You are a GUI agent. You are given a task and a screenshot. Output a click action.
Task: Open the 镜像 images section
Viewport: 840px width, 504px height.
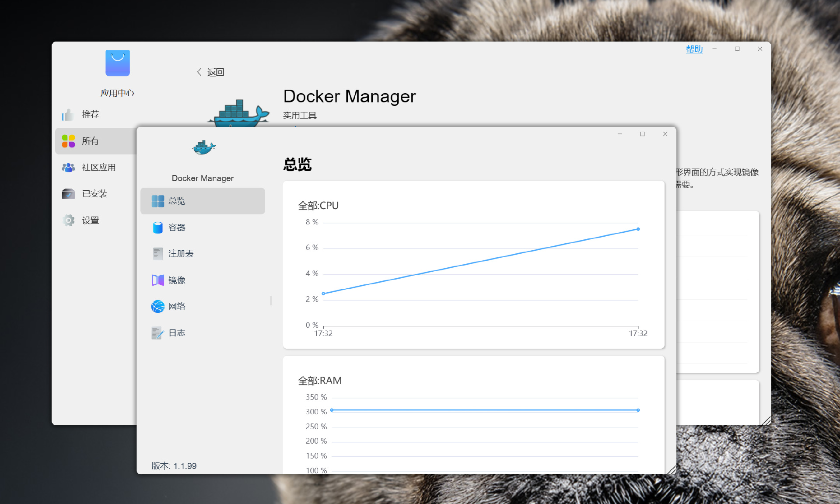pyautogui.click(x=176, y=280)
